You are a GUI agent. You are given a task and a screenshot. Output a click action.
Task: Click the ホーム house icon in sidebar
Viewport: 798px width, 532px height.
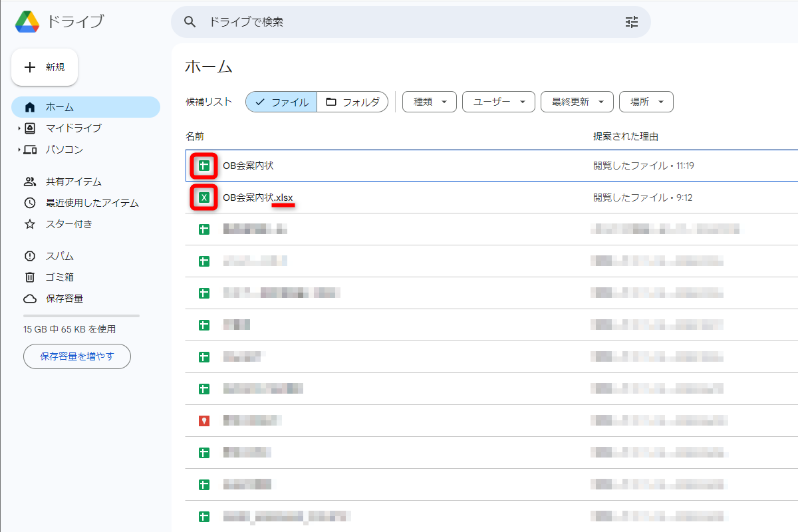click(x=29, y=106)
